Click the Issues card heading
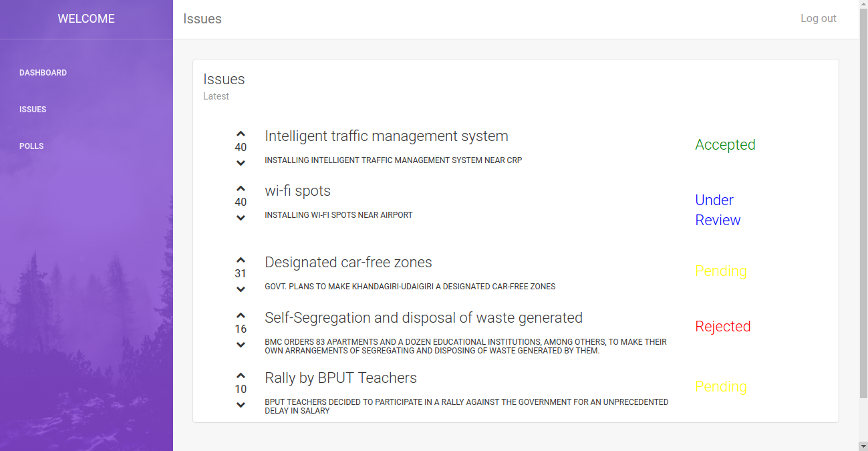This screenshot has height=451, width=868. tap(224, 80)
